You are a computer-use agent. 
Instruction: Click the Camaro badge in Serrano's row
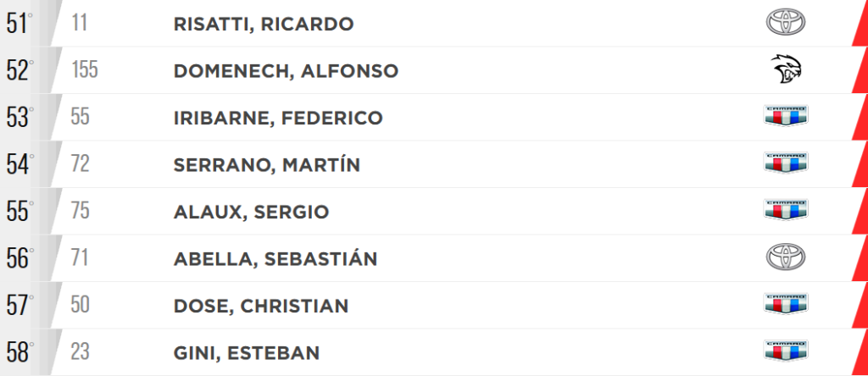click(786, 163)
